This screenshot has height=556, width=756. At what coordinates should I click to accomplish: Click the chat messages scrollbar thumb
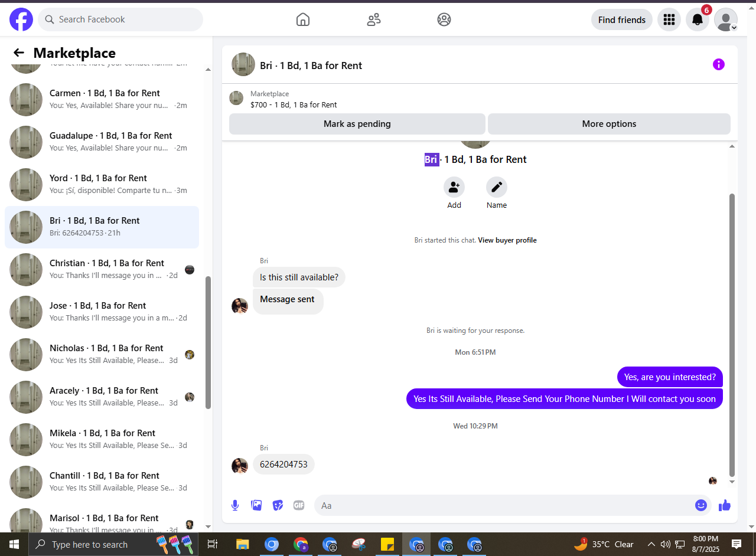pyautogui.click(x=732, y=335)
